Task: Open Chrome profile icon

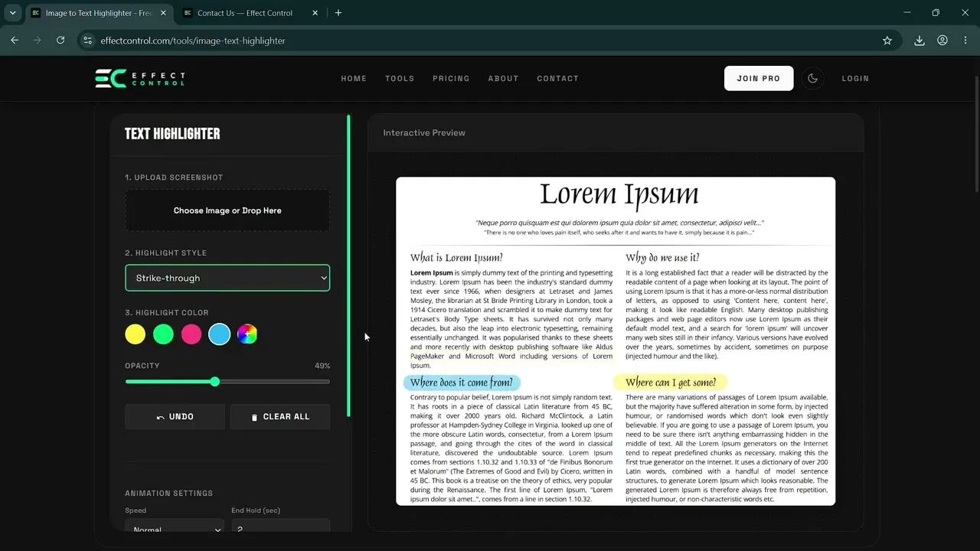Action: [942, 41]
